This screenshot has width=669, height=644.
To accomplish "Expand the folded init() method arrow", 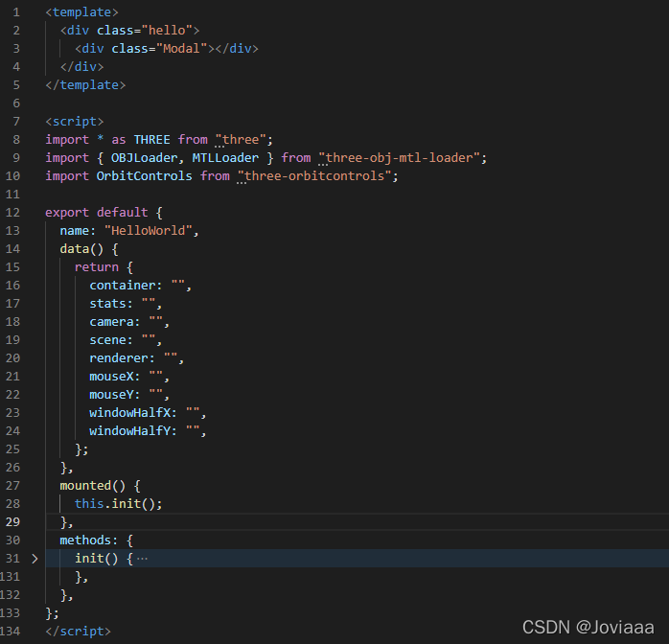I will (35, 559).
